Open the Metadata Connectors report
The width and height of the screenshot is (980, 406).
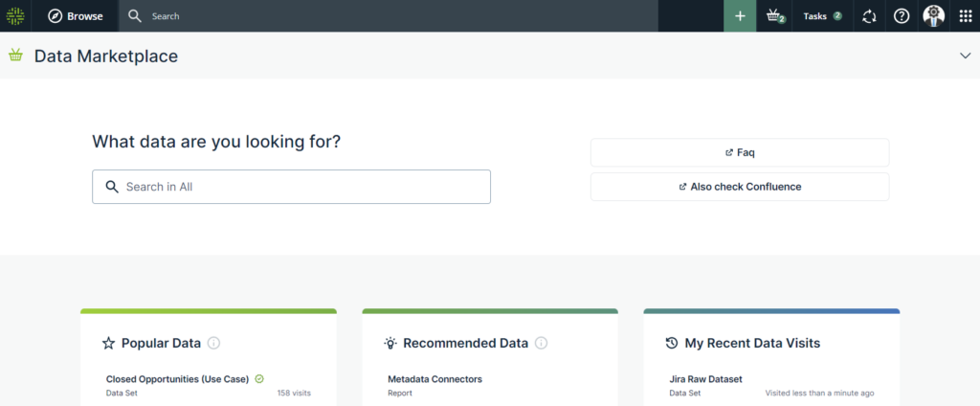(434, 379)
